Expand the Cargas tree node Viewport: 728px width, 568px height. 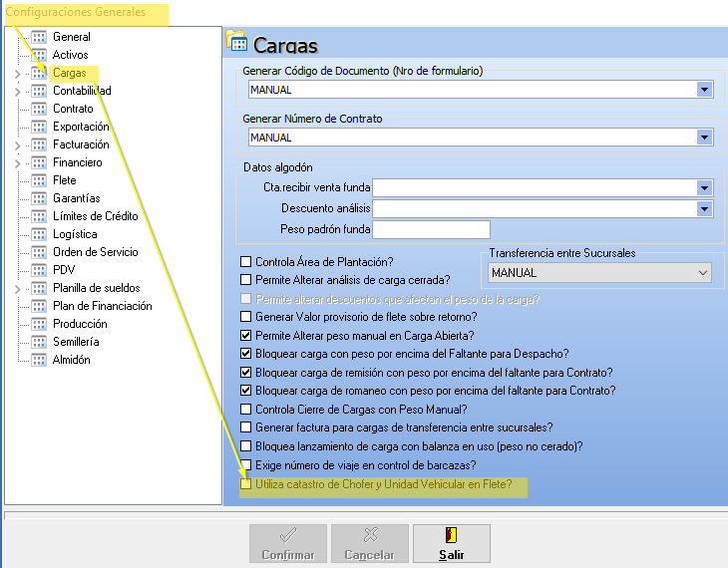[x=18, y=74]
